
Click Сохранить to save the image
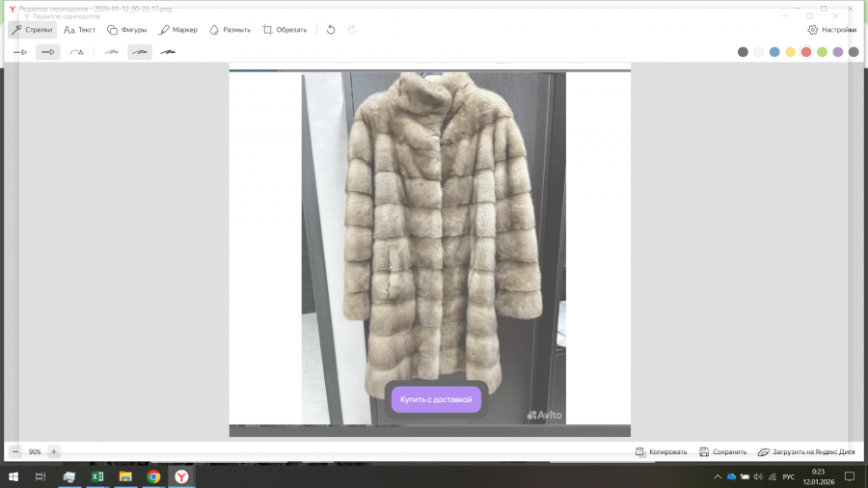(x=722, y=451)
